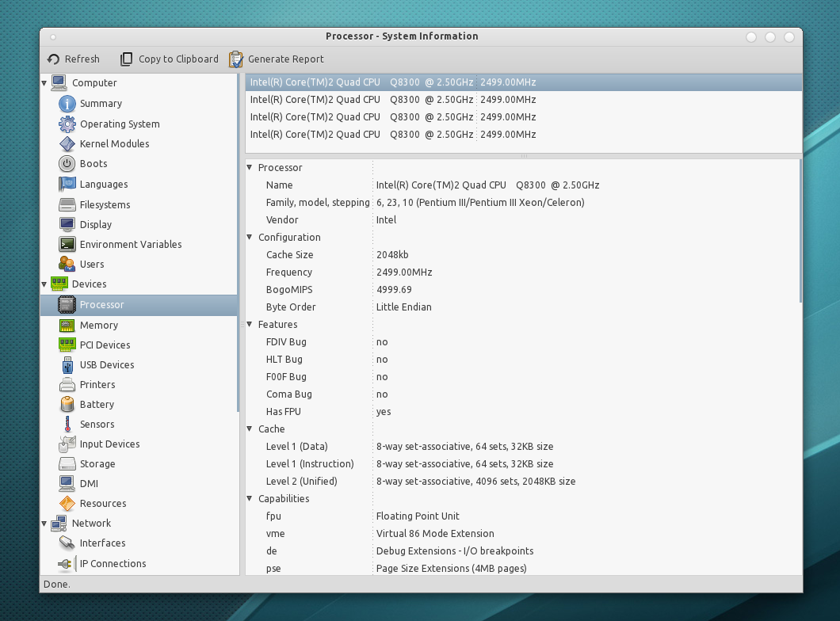Click the Refresh button label
The height and width of the screenshot is (621, 840).
pyautogui.click(x=82, y=59)
